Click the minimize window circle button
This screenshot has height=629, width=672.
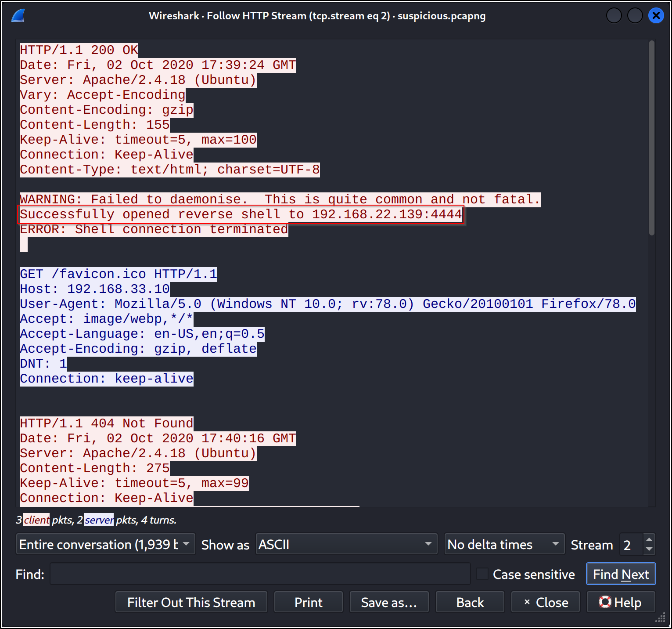point(614,16)
